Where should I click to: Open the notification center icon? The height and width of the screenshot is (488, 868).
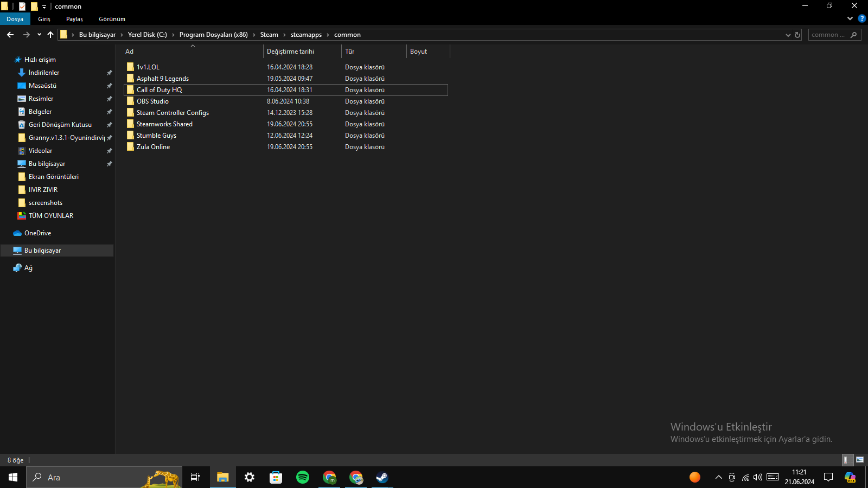pos(828,477)
